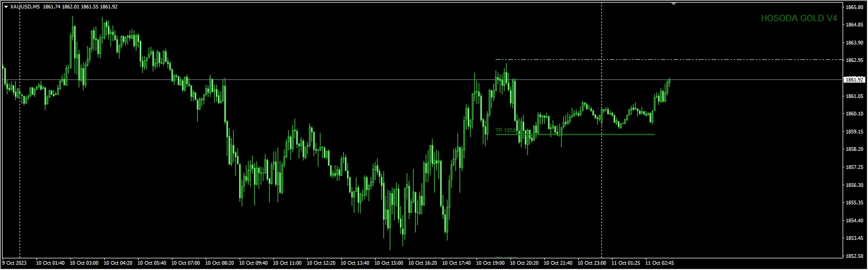Click the 9 Oct 2023 time label
The width and height of the screenshot is (868, 270).
14,263
